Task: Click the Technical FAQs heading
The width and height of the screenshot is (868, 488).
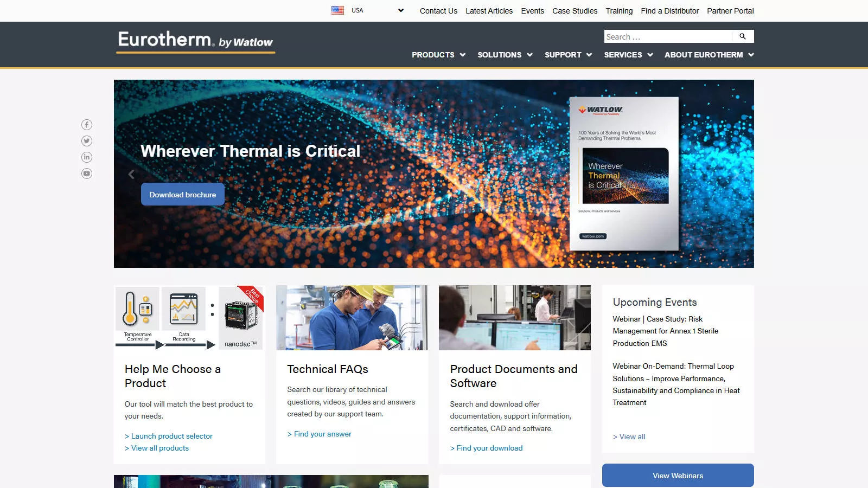Action: [x=328, y=369]
